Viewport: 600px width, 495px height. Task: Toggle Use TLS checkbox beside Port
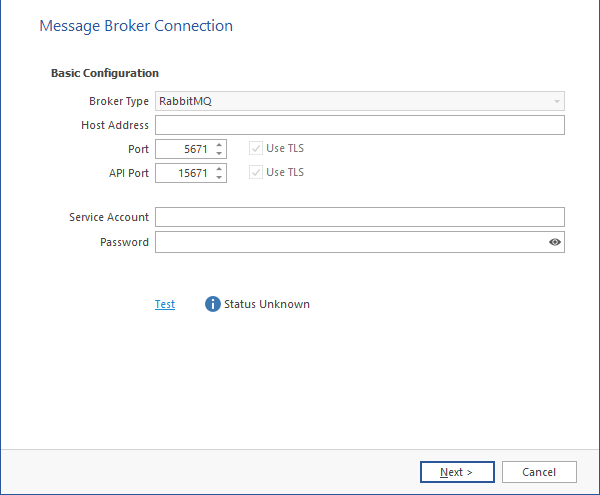click(x=255, y=149)
